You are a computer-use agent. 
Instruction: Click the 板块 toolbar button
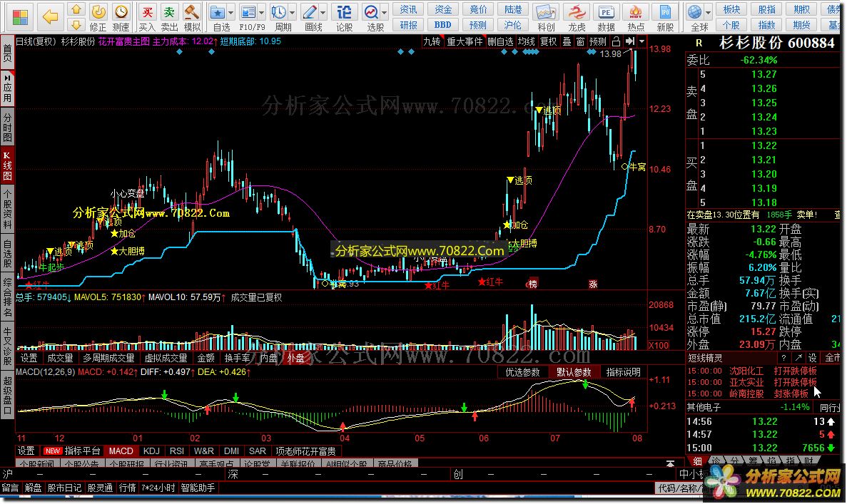tap(731, 9)
